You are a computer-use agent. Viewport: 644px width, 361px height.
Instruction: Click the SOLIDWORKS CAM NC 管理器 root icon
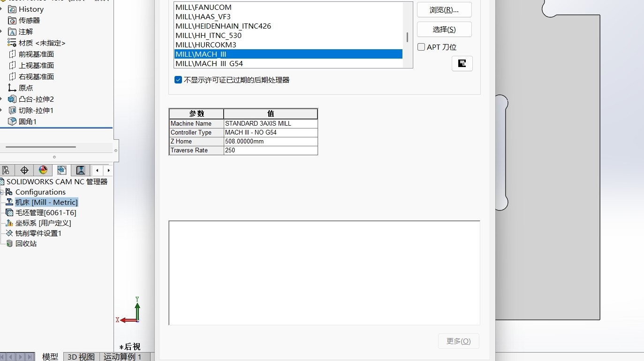pos(2,181)
